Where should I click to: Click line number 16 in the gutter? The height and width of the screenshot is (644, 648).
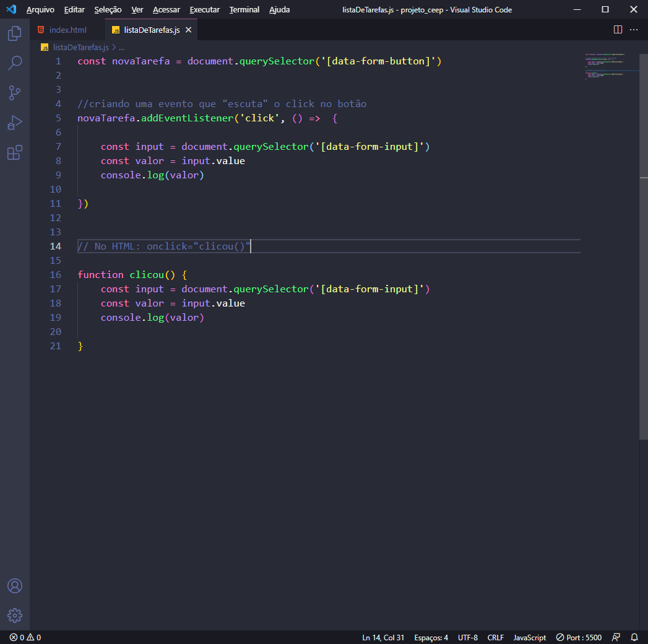pos(55,275)
